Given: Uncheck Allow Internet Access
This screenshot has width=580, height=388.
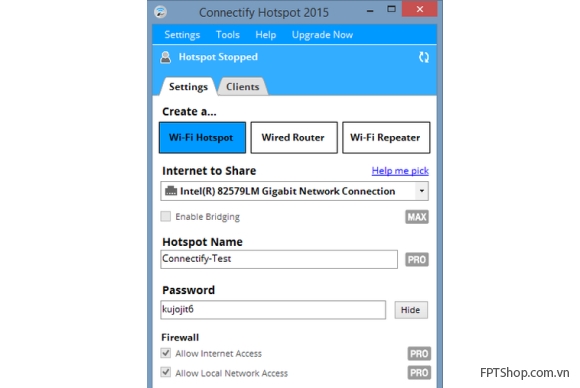Looking at the screenshot, I should tap(166, 353).
